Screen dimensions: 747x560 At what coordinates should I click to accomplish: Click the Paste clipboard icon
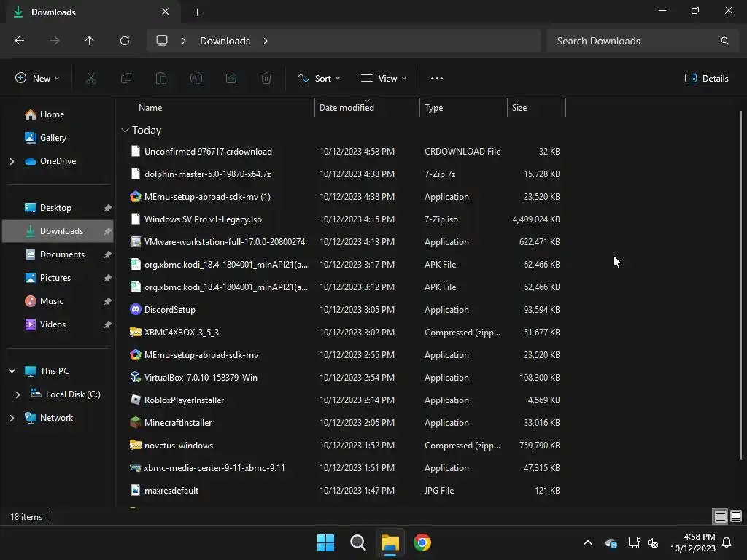pos(161,79)
